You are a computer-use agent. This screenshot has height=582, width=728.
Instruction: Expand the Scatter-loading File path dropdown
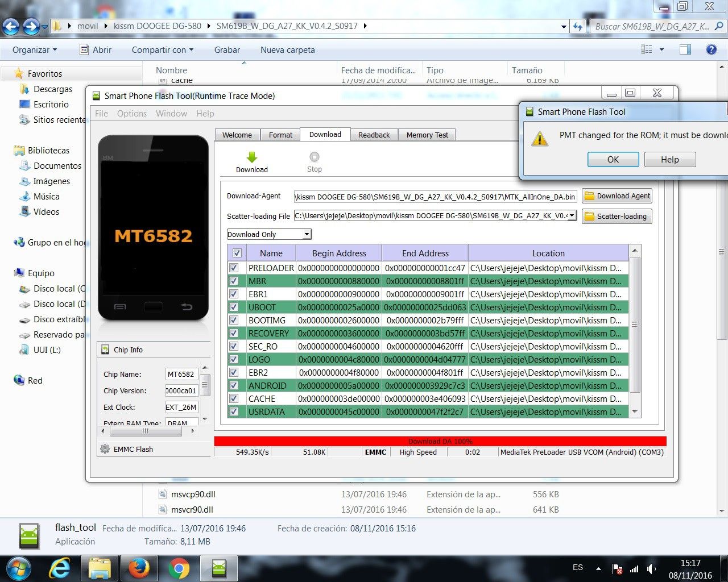click(x=572, y=216)
